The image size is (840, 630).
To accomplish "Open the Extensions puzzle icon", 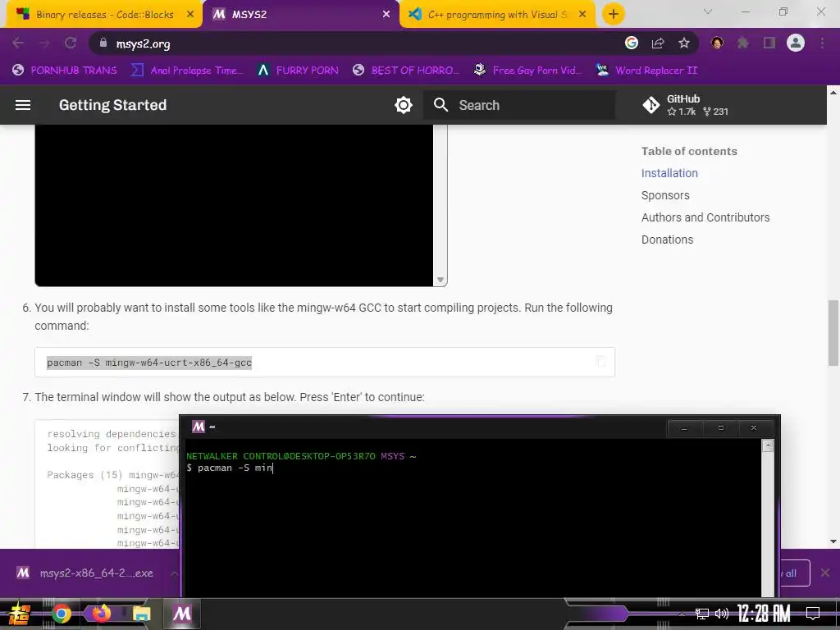I will click(743, 43).
